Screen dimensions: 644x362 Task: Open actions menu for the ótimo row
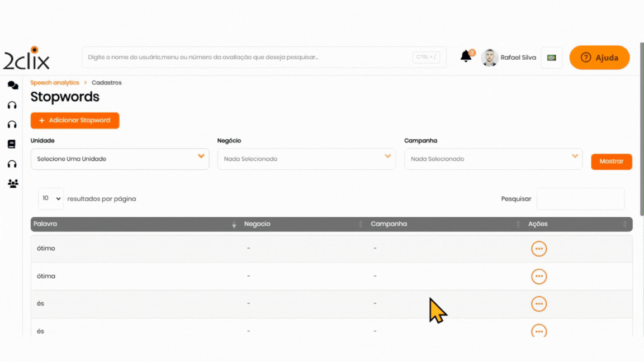[x=538, y=249]
